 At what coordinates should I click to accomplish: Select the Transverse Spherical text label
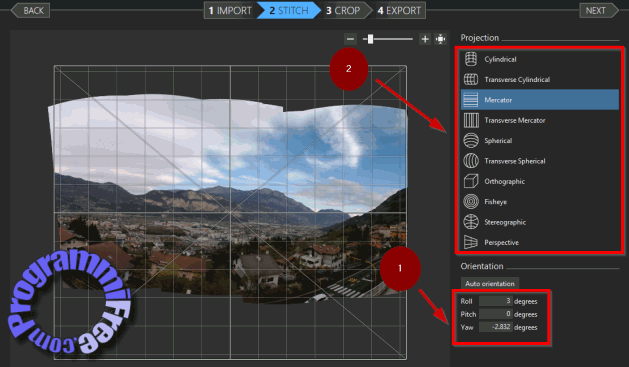click(x=515, y=161)
